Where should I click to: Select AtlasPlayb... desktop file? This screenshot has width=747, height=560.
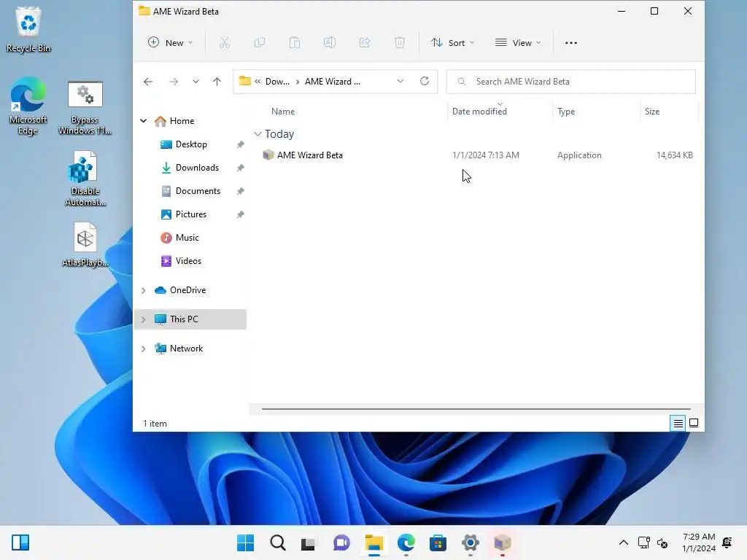click(85, 245)
